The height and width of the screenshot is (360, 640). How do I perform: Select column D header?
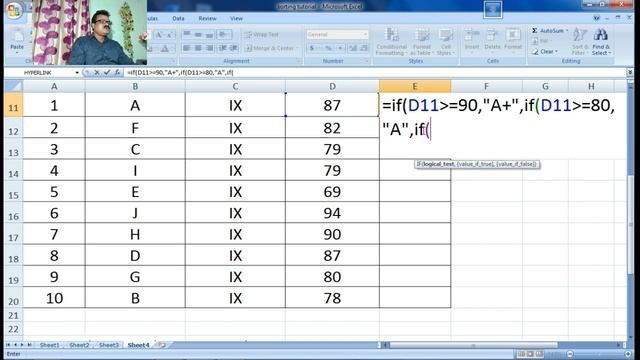click(x=332, y=86)
